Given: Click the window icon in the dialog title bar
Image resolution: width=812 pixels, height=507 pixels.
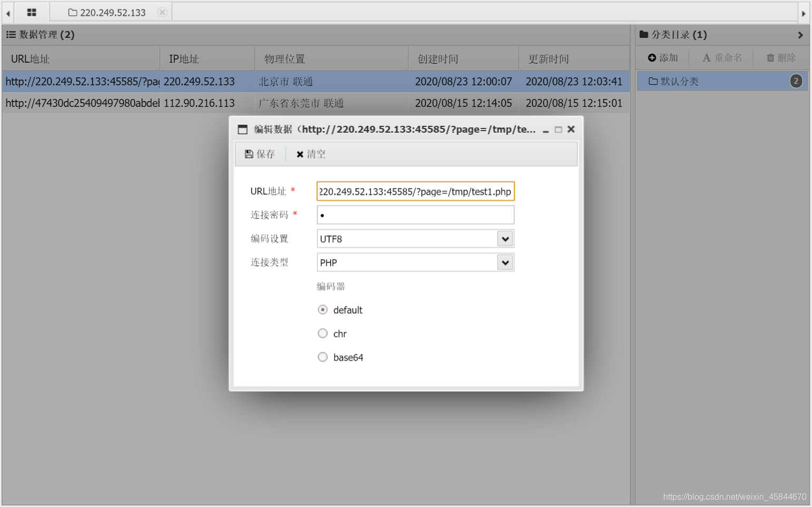Looking at the screenshot, I should (243, 129).
